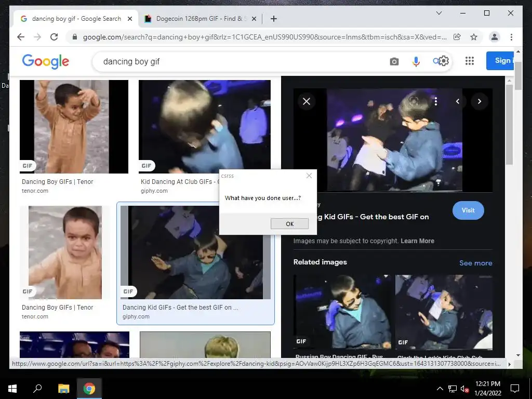Close the Dogecoin 126Bpm GIF tab
Screen dimensions: 532x399
(x=254, y=19)
